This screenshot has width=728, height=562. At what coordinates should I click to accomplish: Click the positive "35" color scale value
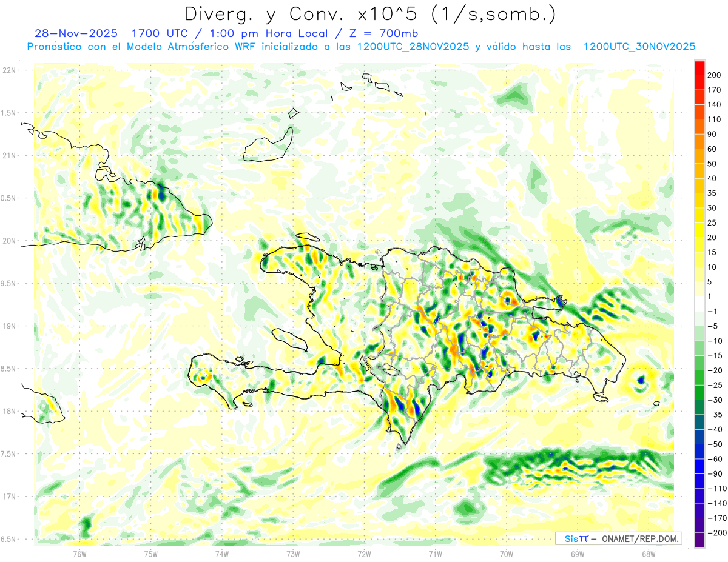click(x=712, y=193)
